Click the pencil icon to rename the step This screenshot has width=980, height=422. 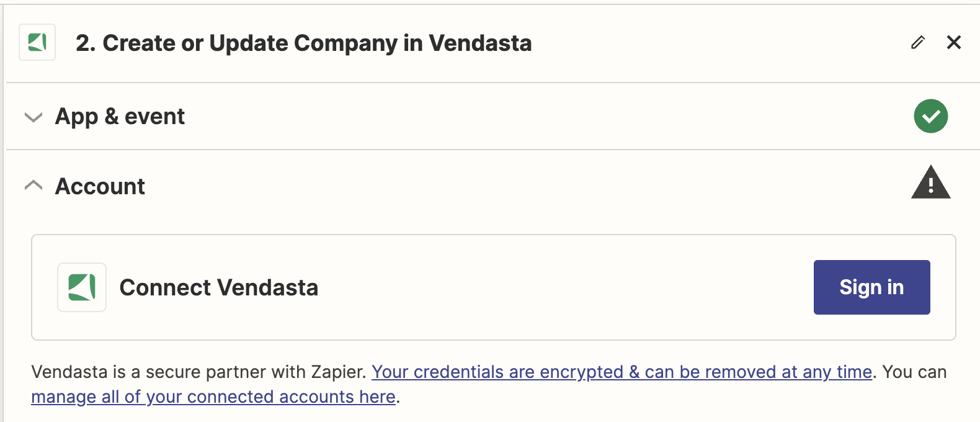pyautogui.click(x=918, y=42)
